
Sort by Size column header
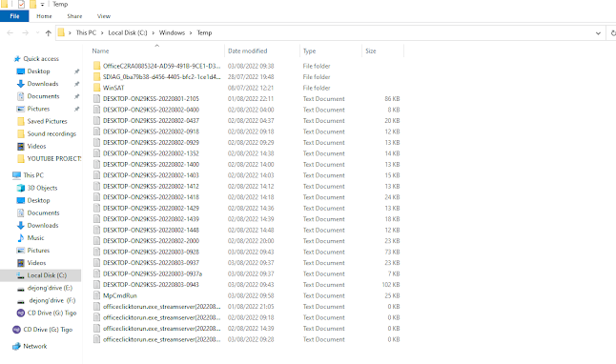coord(371,51)
